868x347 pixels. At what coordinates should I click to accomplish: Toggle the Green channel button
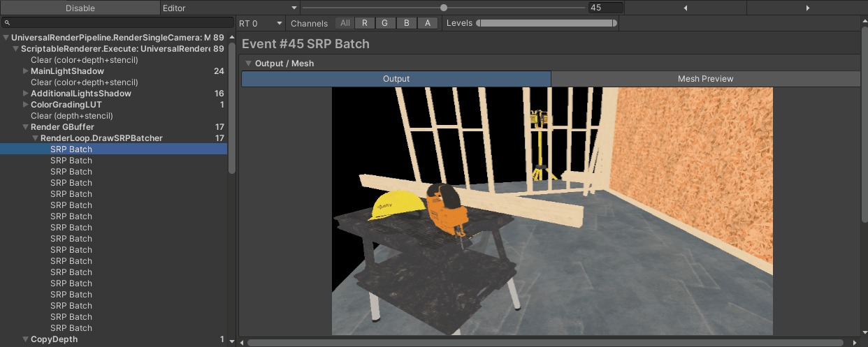tap(384, 23)
